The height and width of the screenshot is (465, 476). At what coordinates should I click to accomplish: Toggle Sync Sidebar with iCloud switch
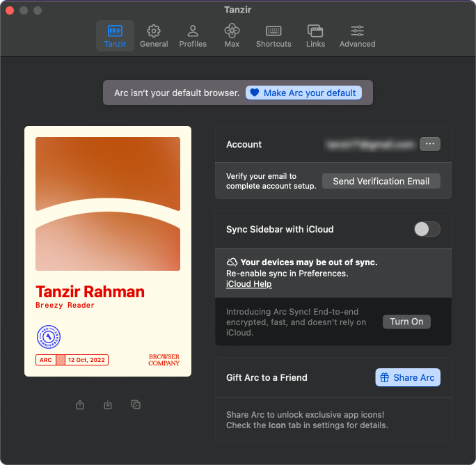pyautogui.click(x=427, y=229)
